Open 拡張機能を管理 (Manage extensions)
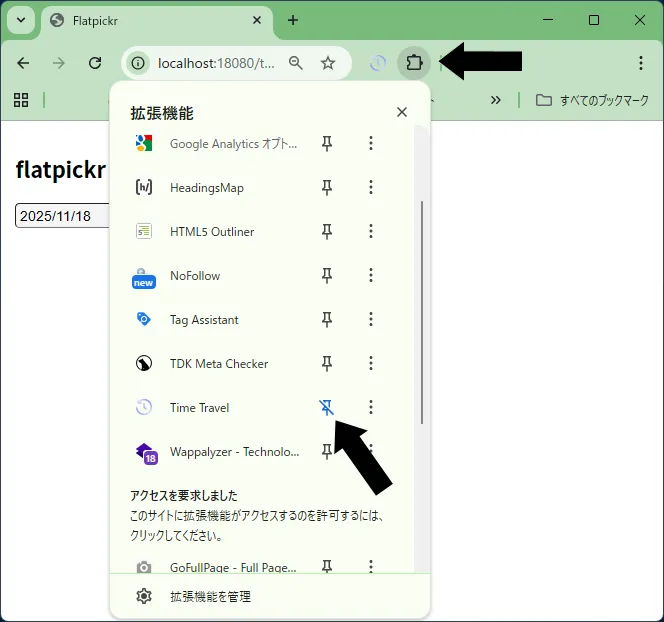The image size is (664, 622). [210, 597]
